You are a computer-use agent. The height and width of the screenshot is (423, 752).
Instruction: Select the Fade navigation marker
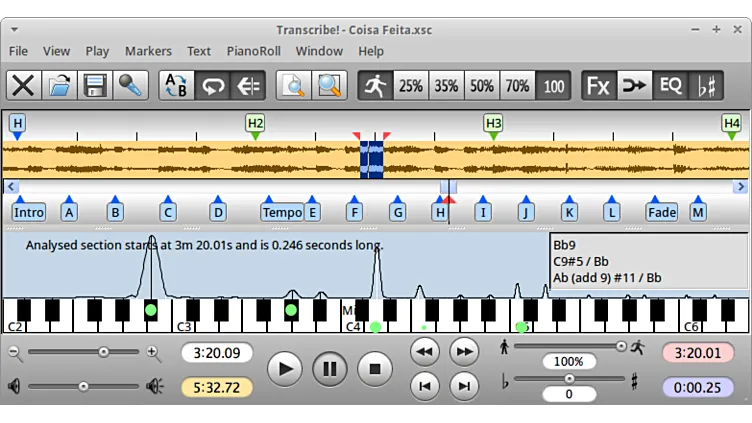click(662, 212)
